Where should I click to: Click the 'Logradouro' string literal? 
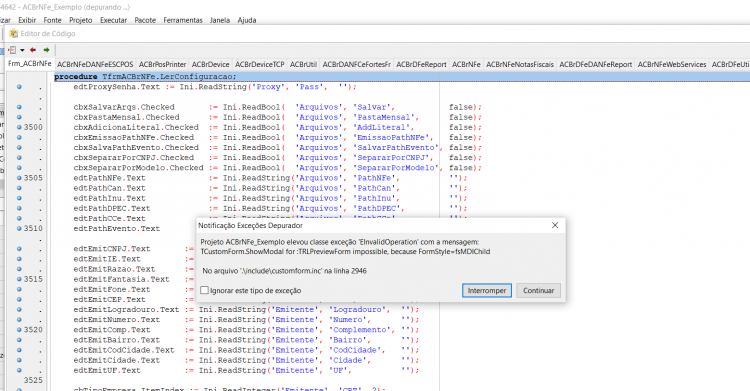(359, 310)
